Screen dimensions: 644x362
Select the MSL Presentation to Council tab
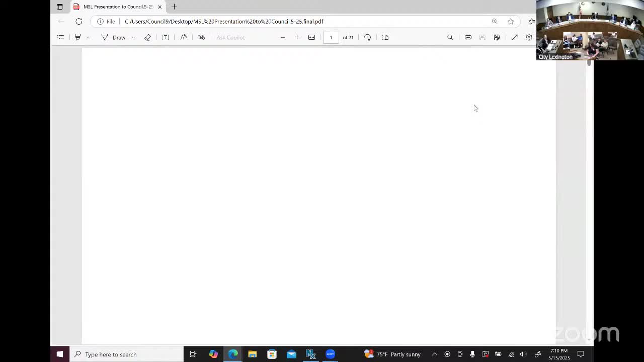pyautogui.click(x=118, y=7)
